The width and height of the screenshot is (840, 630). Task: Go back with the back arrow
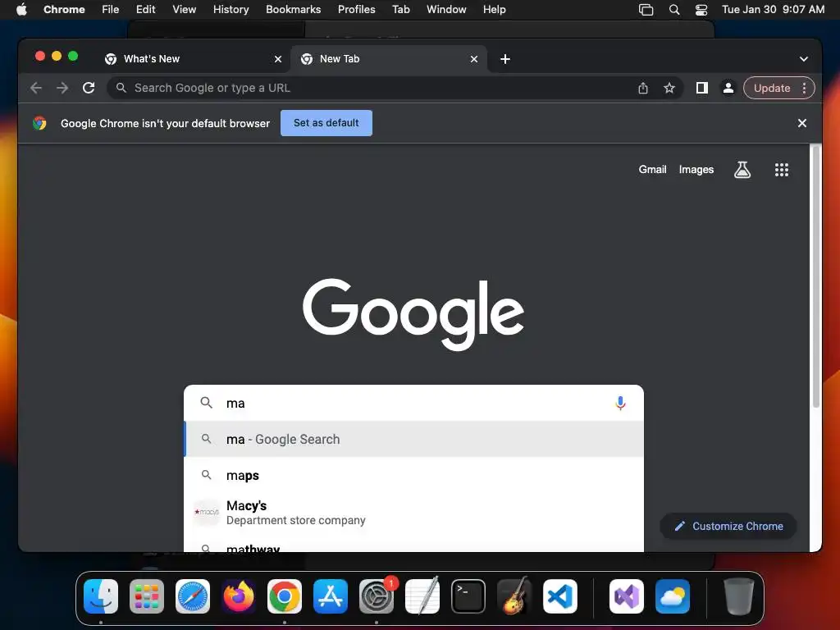point(36,88)
